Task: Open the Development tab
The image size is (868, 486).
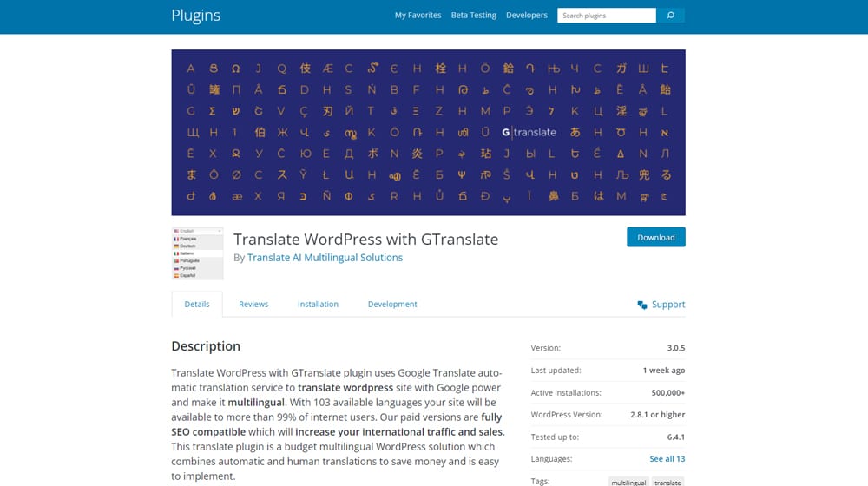Action: (x=392, y=305)
